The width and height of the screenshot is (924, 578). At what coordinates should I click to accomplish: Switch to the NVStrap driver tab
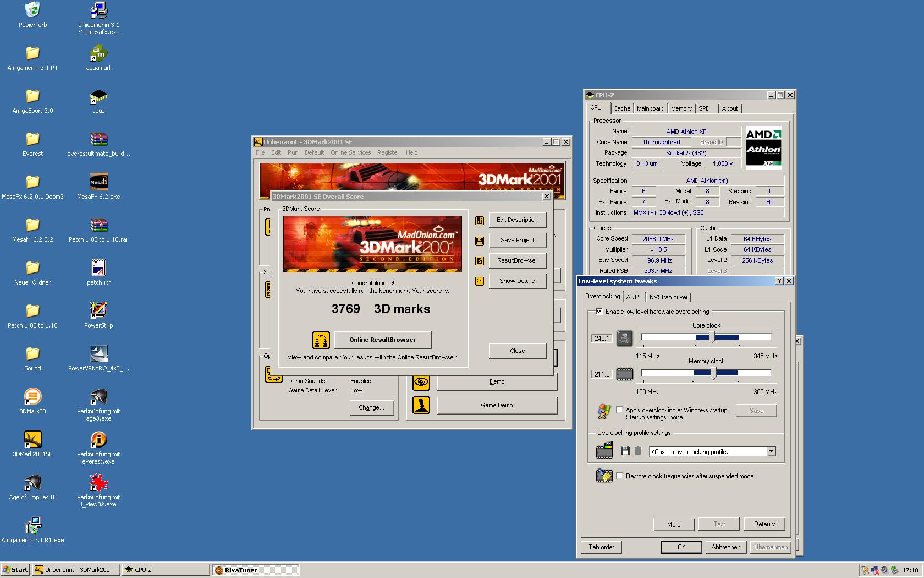668,297
